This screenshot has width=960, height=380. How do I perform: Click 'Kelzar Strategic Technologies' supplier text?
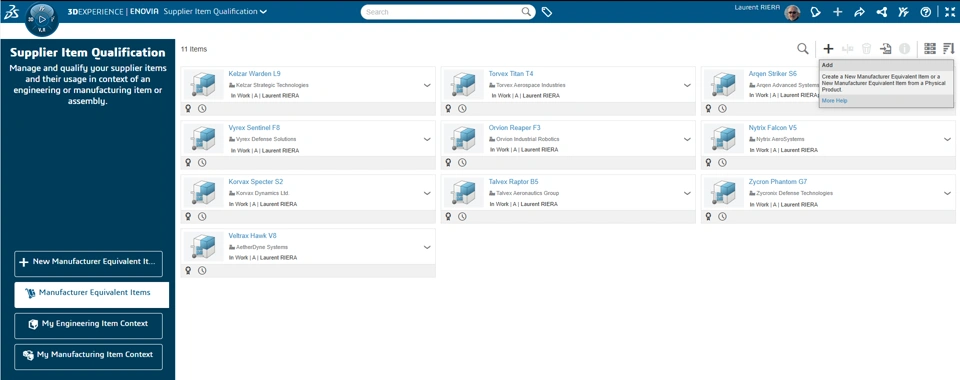[x=272, y=85]
